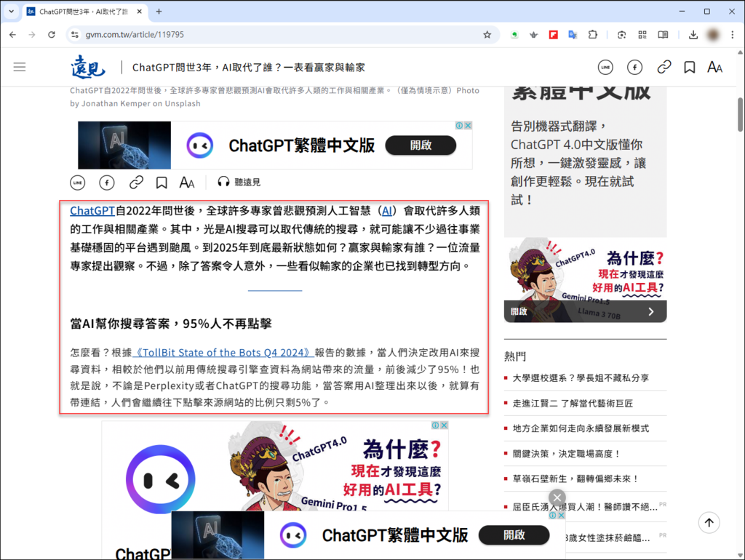Screen dimensions: 745x560
Task: Click the pin extension icon in toolbar
Action: pos(533,35)
